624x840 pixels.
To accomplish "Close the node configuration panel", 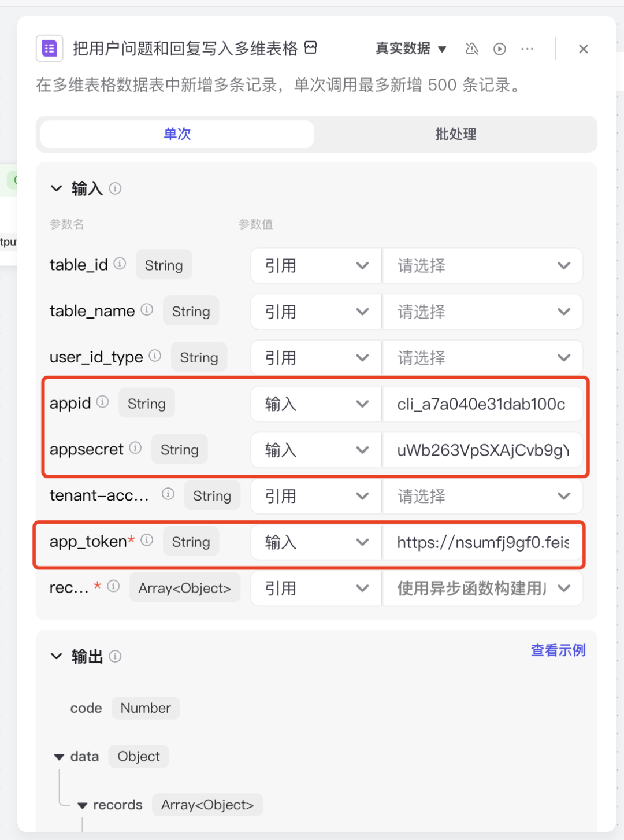I will [x=583, y=49].
